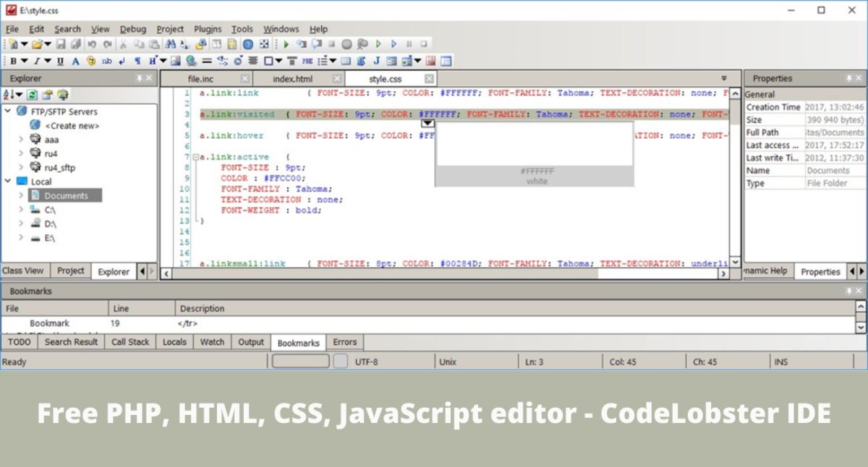This screenshot has height=467, width=868.
Task: Toggle the auto-hide pin on Explorer panel
Action: pos(140,78)
